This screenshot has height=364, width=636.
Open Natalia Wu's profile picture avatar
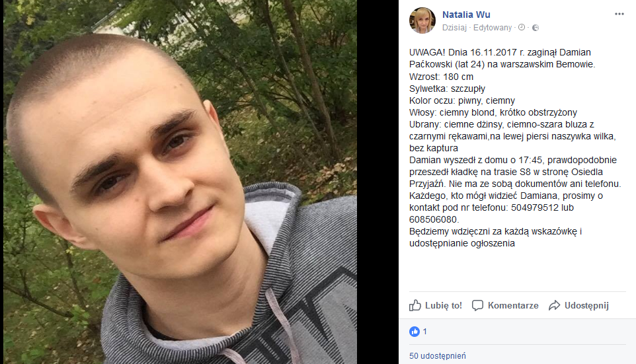click(422, 20)
